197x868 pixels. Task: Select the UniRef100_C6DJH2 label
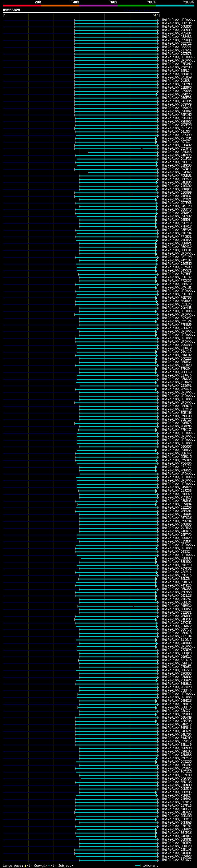point(177,765)
